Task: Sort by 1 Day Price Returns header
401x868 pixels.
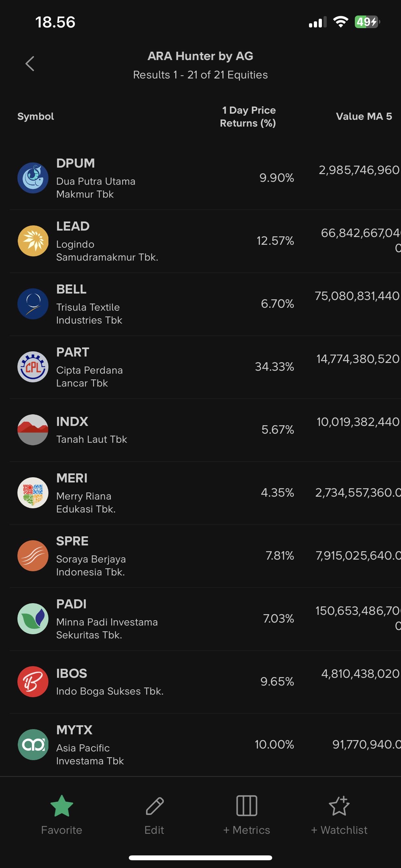Action: pos(248,117)
